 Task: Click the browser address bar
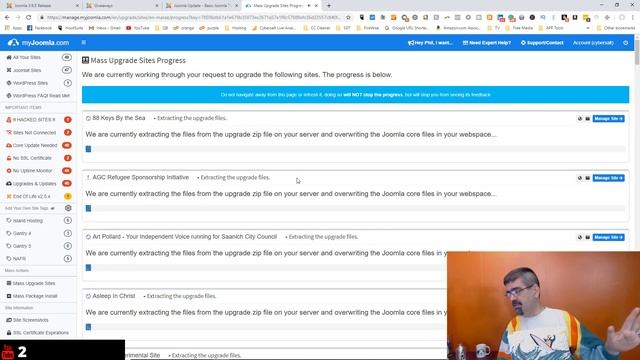(x=193, y=17)
